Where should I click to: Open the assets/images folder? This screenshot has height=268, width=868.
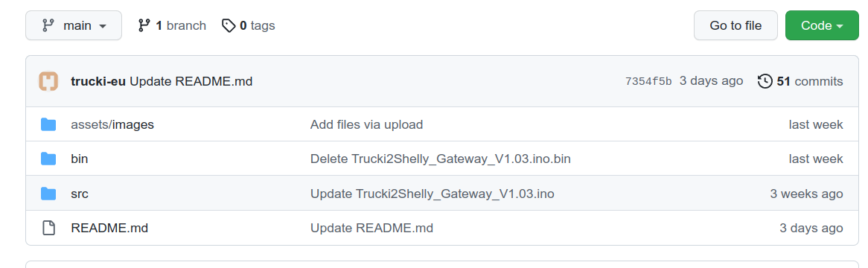(112, 124)
